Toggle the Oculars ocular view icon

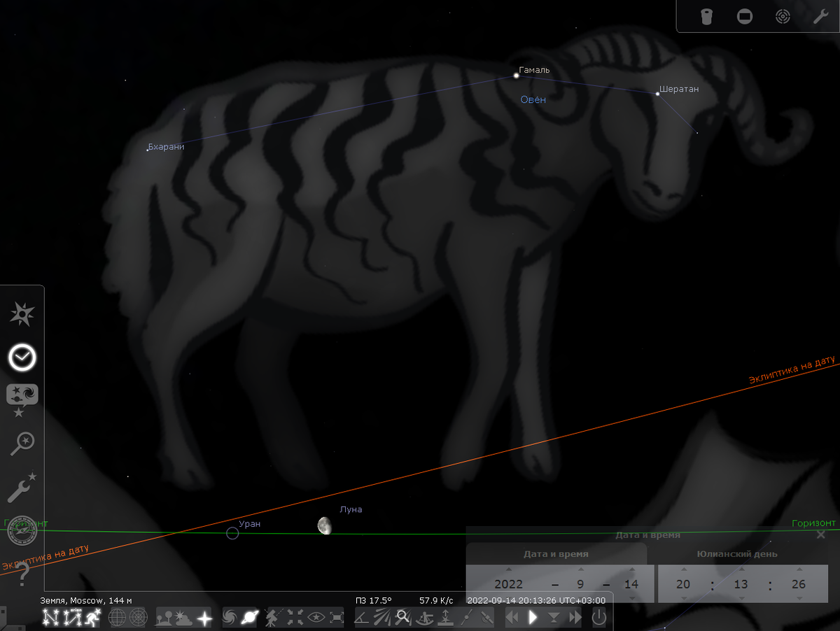(x=706, y=17)
